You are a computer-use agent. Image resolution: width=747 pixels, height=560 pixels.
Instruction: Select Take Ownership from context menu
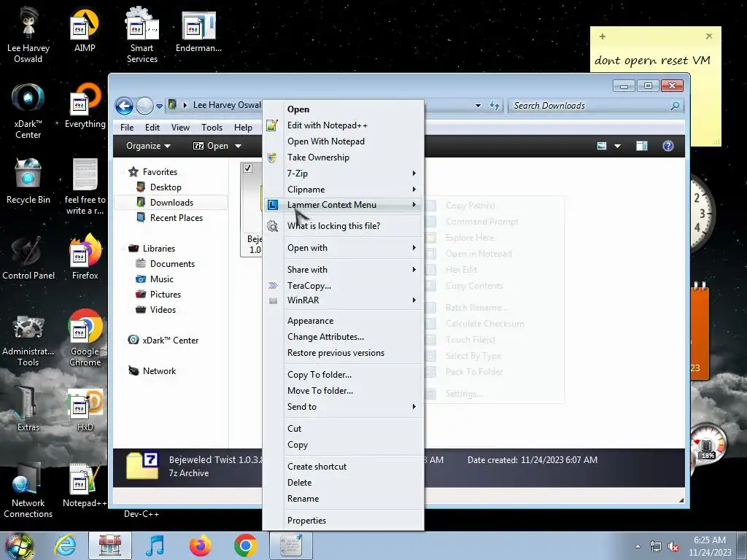coord(343,157)
